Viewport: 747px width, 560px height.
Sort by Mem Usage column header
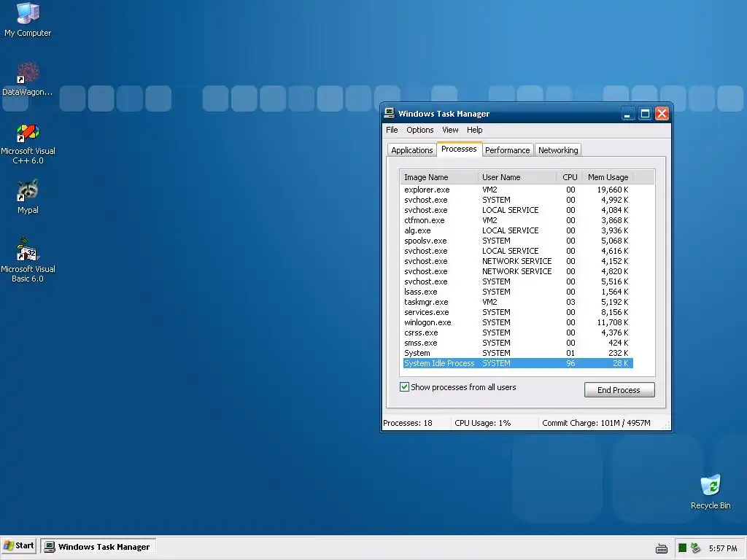[x=608, y=177]
